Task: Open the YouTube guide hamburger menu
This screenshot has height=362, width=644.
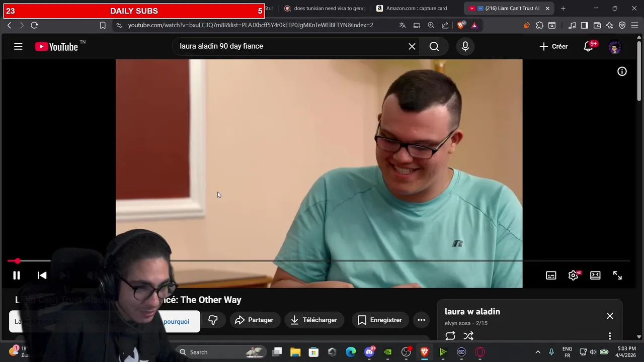Action: point(18,47)
